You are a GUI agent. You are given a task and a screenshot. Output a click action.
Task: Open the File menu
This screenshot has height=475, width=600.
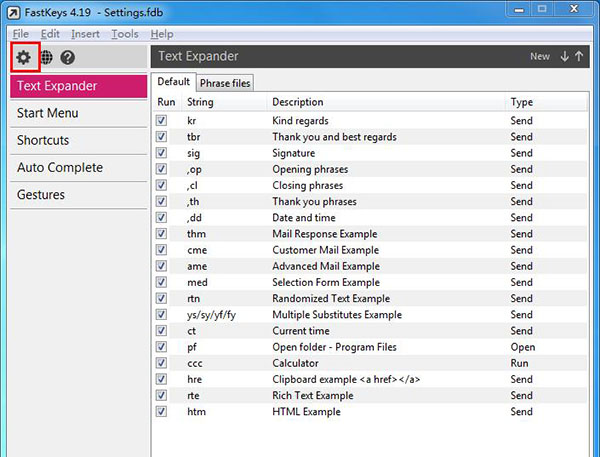tap(20, 34)
